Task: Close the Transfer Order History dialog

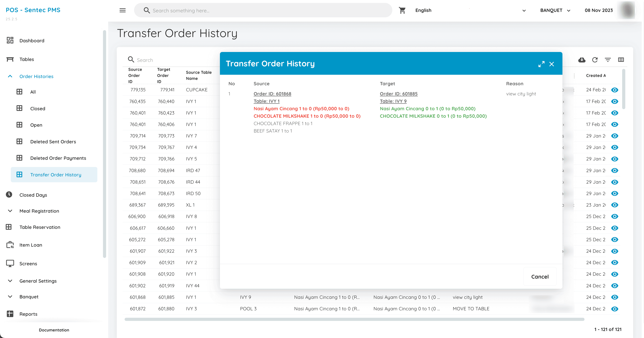Action: pos(551,64)
